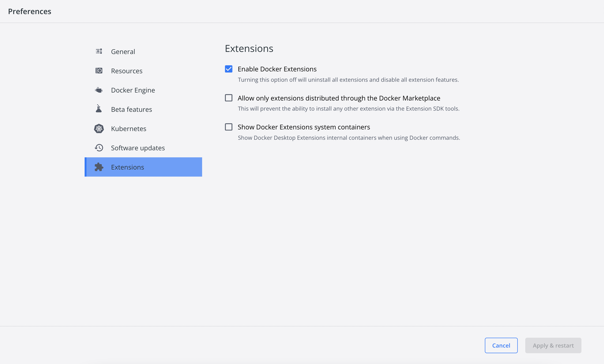Click the Enable Docker Extensions label
This screenshot has height=364, width=604.
click(277, 69)
